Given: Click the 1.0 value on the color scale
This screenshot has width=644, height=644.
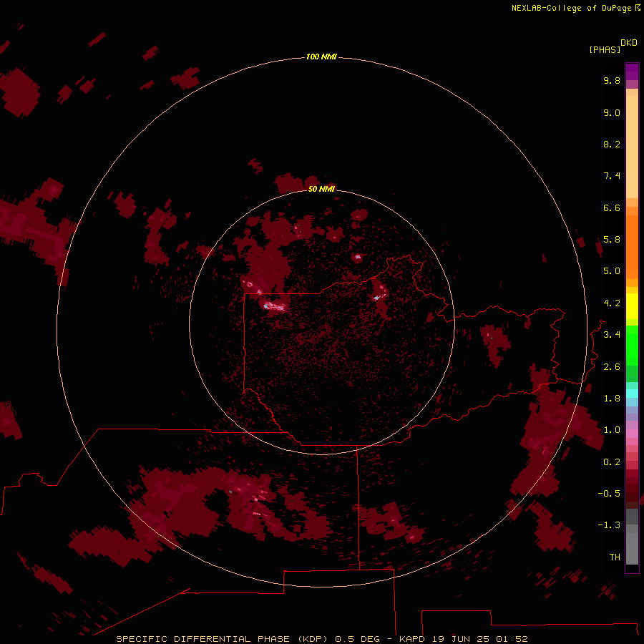Looking at the screenshot, I should (612, 430).
